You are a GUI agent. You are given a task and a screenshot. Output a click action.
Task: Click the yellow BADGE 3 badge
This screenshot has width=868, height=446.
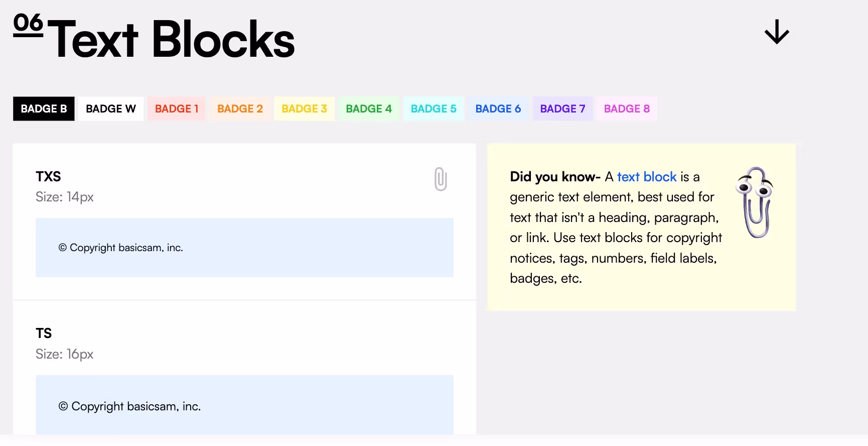point(304,108)
